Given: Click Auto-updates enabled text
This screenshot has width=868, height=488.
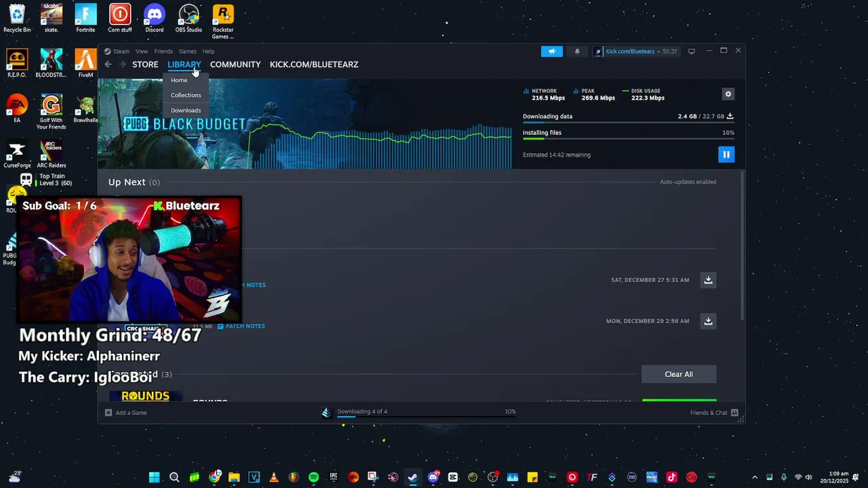Looking at the screenshot, I should point(688,182).
